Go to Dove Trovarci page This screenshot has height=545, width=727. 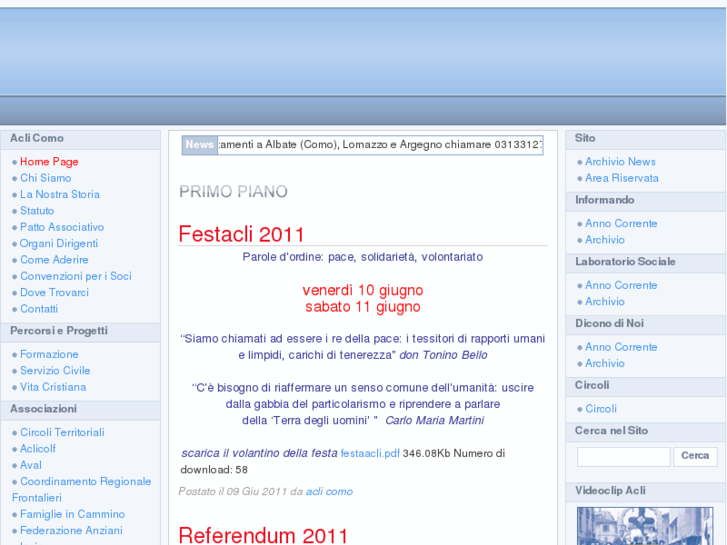coord(54,293)
